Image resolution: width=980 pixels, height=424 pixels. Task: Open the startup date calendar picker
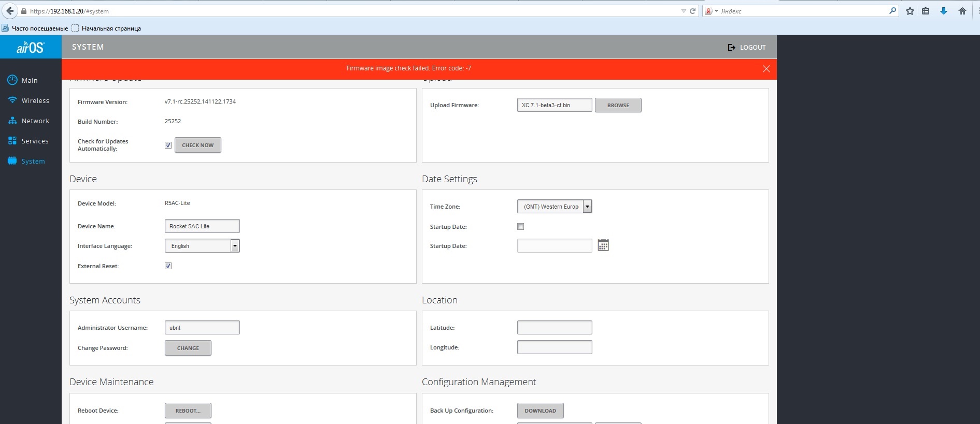[603, 245]
